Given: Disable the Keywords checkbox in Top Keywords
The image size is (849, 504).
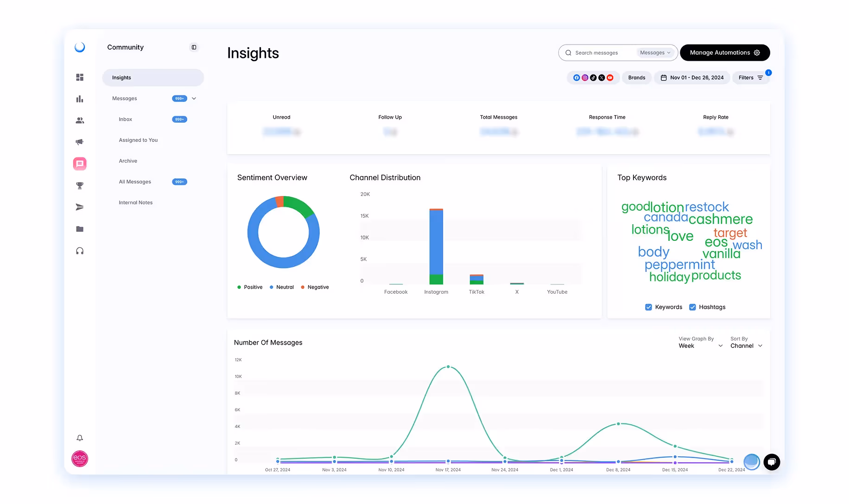Looking at the screenshot, I should click(648, 307).
